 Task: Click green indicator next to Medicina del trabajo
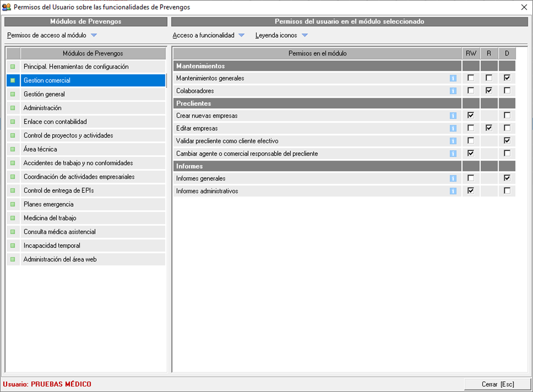point(13,218)
